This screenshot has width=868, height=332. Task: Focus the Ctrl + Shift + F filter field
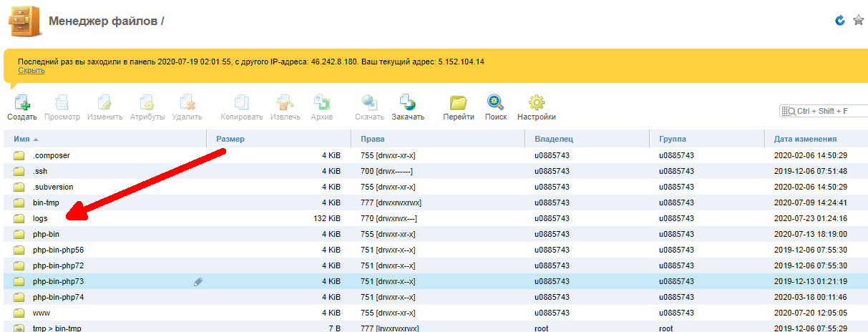[824, 111]
